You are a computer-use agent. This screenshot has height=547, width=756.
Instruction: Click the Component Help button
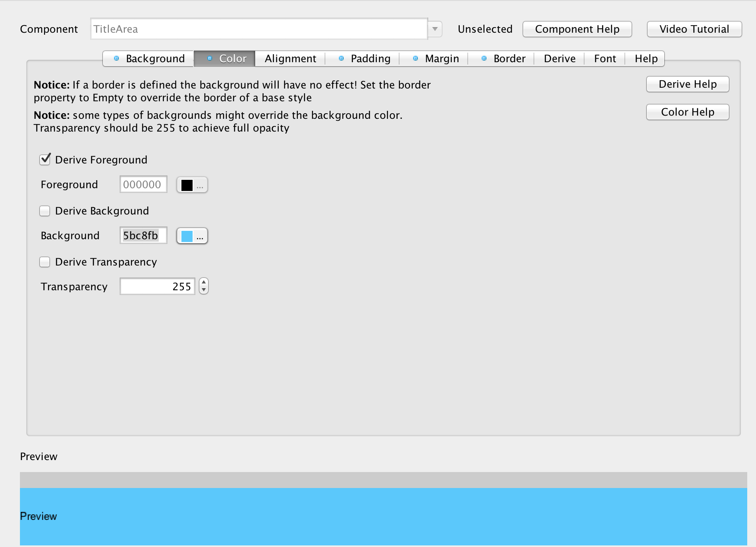coord(577,29)
